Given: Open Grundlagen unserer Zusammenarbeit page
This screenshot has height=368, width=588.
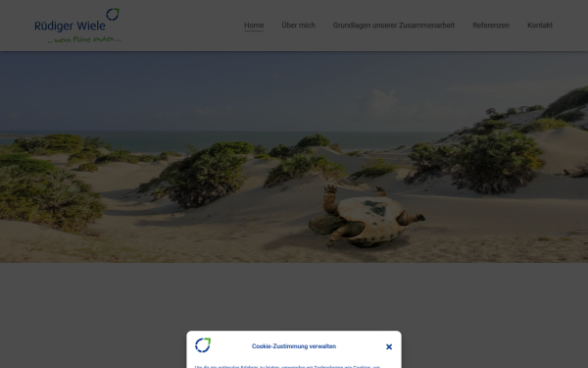Looking at the screenshot, I should pyautogui.click(x=393, y=26).
